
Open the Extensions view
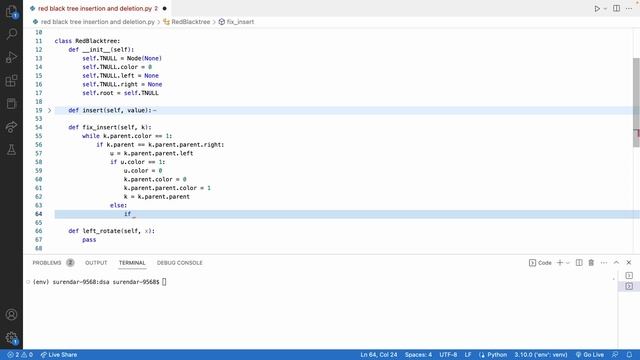tap(11, 80)
